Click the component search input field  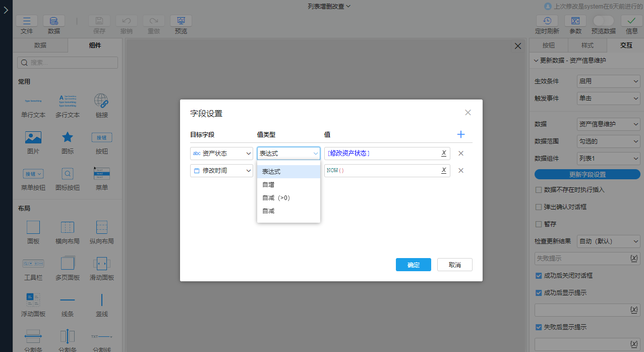point(67,62)
